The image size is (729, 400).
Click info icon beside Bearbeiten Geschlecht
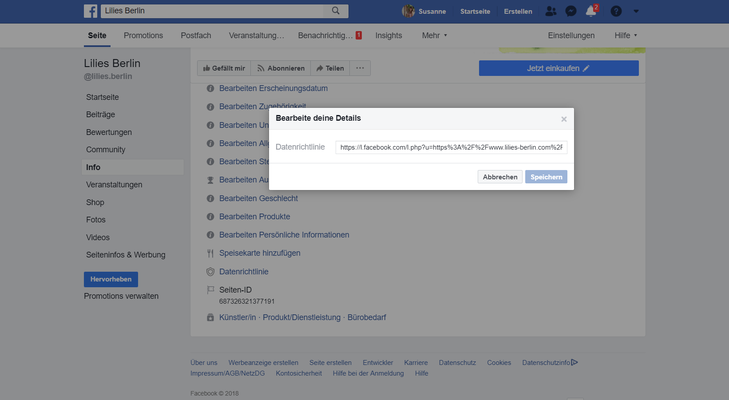click(210, 199)
